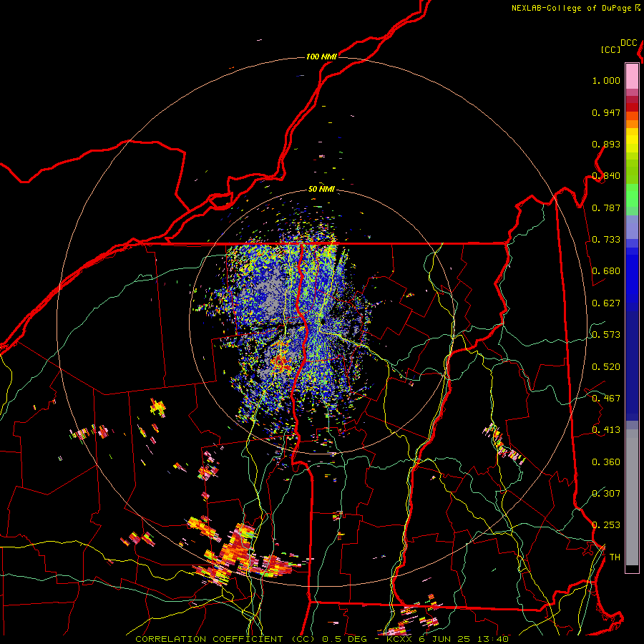Click the TH threshold label
644x644 pixels.
(615, 557)
